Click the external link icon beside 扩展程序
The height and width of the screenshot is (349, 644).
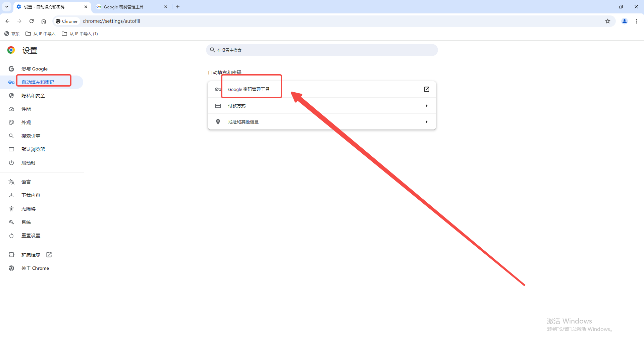(x=49, y=255)
